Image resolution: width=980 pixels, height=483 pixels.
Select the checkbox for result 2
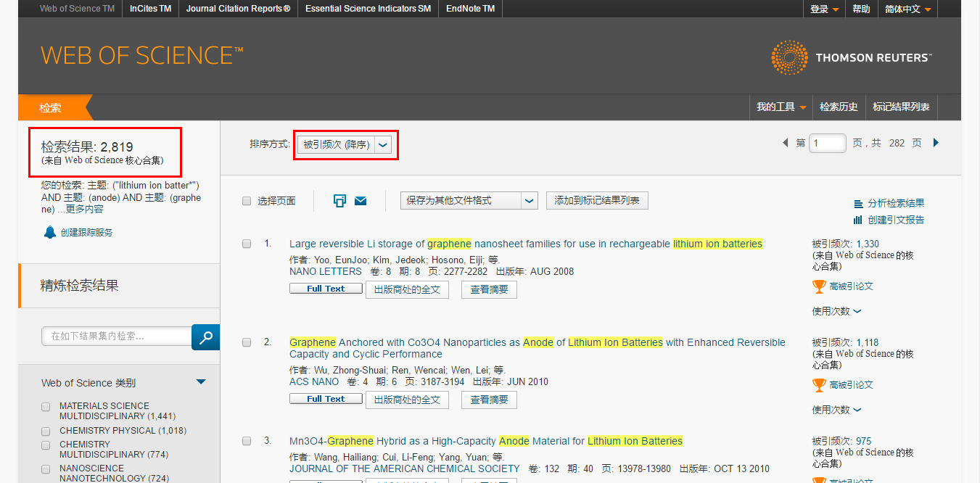(246, 342)
